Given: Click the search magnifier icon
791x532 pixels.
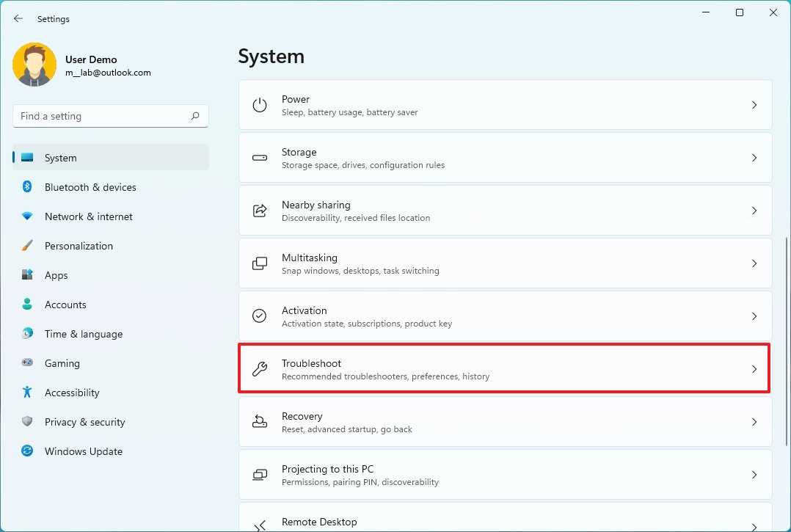Looking at the screenshot, I should point(195,116).
